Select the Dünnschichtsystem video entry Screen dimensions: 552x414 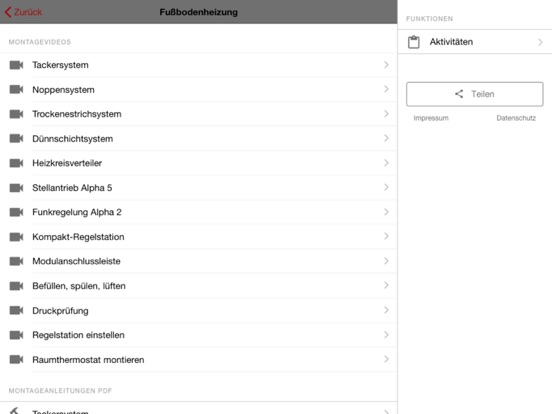(199, 138)
